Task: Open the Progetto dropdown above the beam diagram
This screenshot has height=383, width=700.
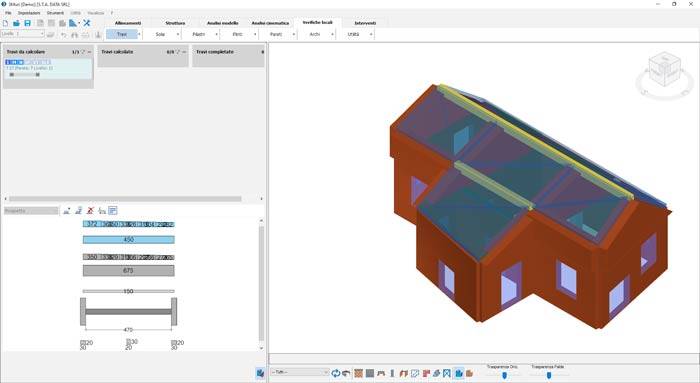Action: (31, 211)
